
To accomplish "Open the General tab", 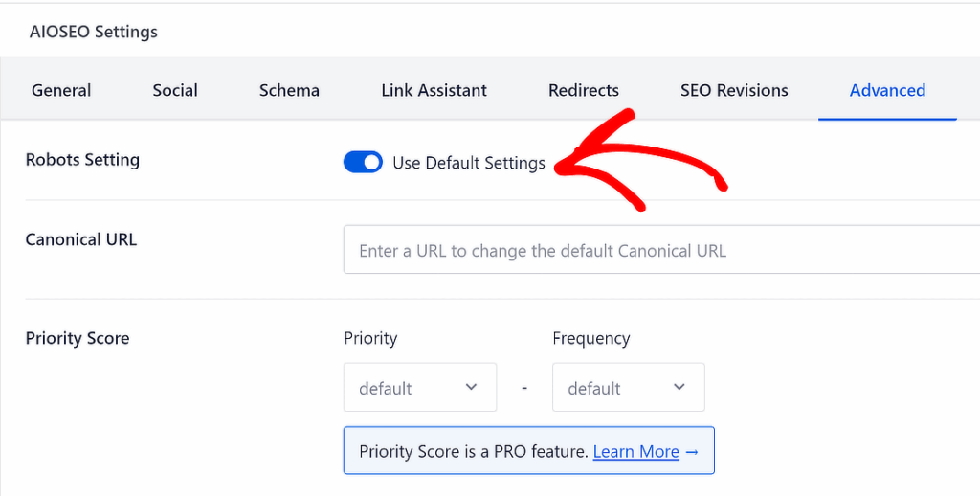I will [61, 91].
